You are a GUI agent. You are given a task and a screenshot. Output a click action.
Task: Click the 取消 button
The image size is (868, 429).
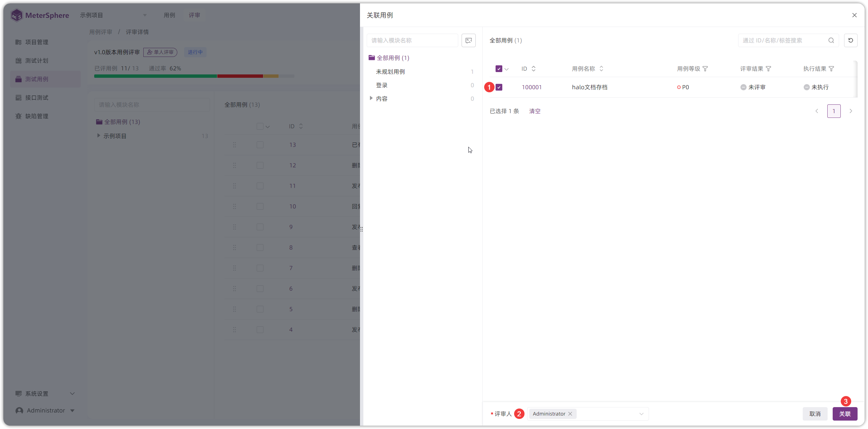[815, 414]
